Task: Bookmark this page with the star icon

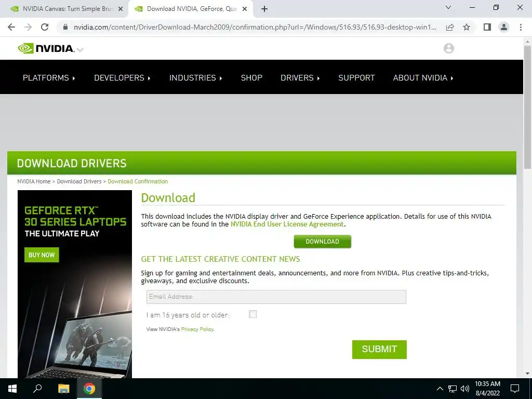Action: (x=467, y=27)
